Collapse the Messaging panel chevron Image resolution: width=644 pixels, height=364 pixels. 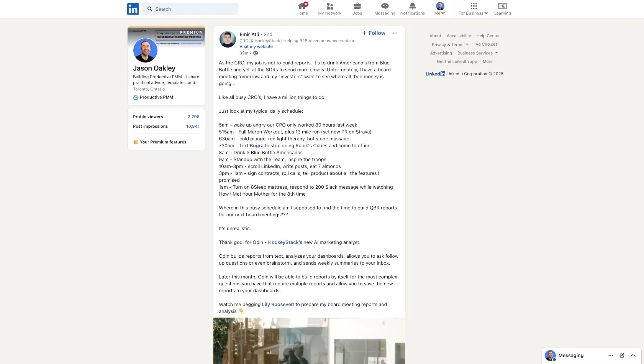pyautogui.click(x=633, y=355)
